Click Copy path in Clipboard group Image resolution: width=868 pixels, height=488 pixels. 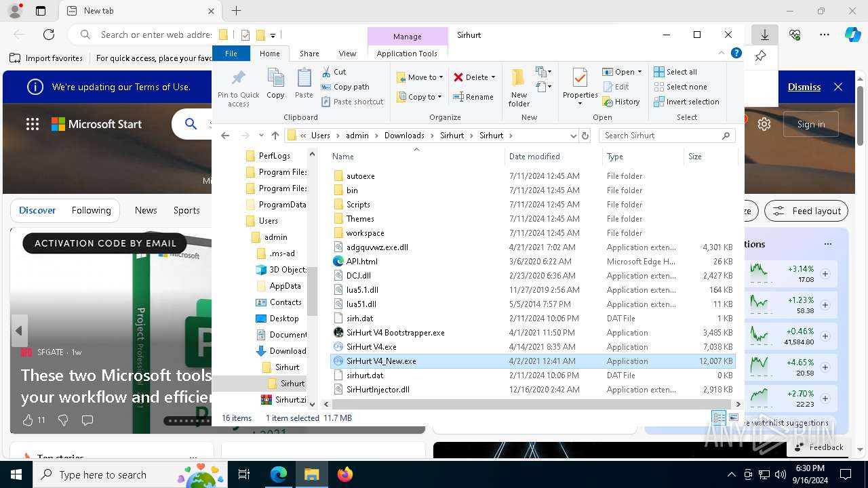point(346,87)
